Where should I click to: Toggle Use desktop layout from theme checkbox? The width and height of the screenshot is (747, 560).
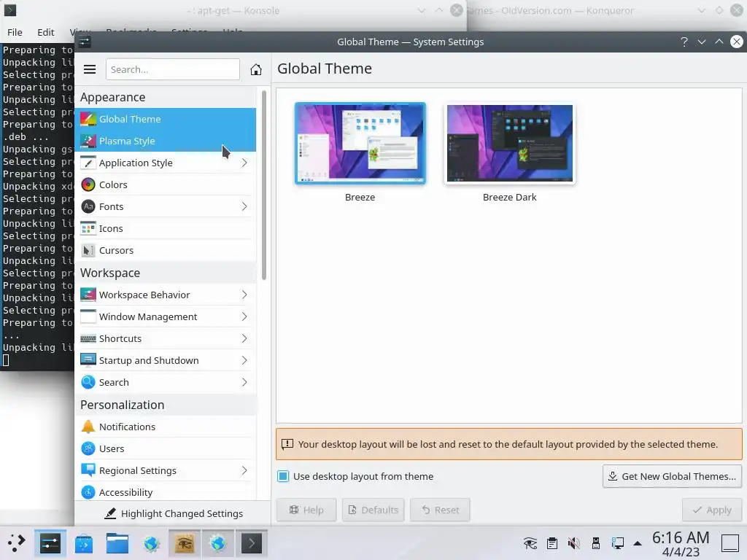pyautogui.click(x=283, y=476)
